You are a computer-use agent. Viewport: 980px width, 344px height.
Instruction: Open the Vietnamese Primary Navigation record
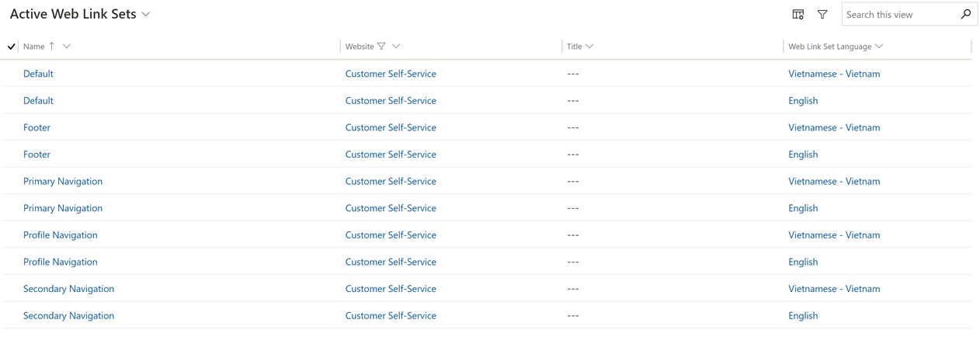(x=63, y=181)
